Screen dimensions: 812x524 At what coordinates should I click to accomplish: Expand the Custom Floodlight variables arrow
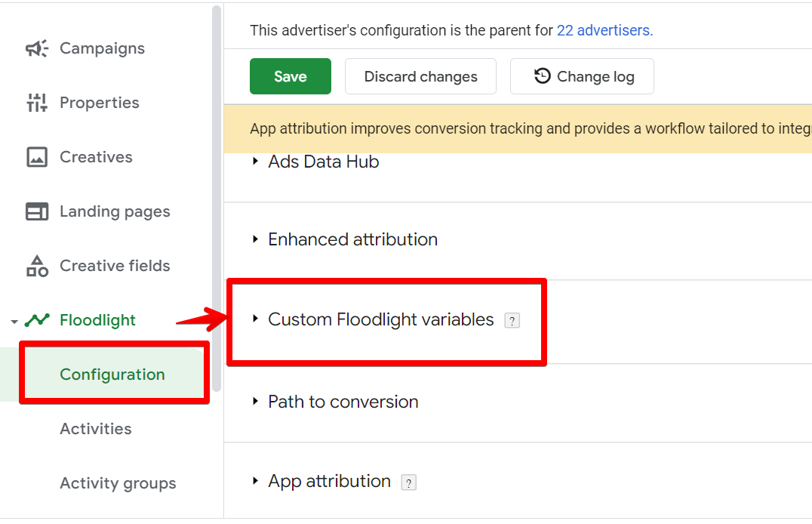[x=255, y=319]
